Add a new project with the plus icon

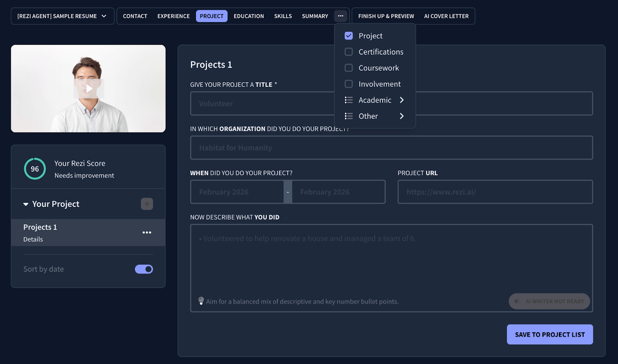pyautogui.click(x=147, y=204)
